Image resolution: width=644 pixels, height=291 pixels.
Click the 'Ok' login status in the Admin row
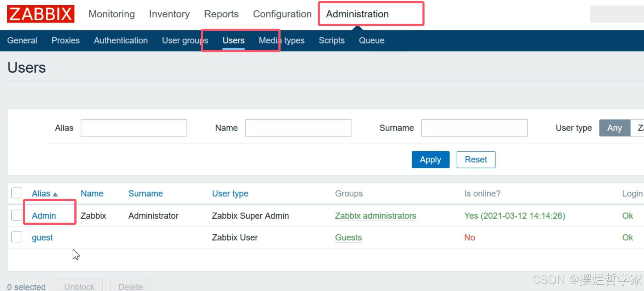(627, 216)
